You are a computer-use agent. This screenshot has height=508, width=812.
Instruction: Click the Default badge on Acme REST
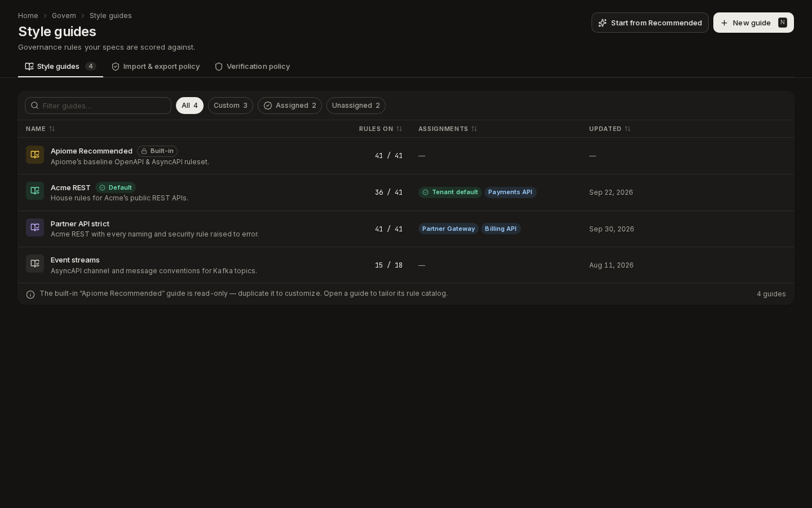(x=116, y=187)
